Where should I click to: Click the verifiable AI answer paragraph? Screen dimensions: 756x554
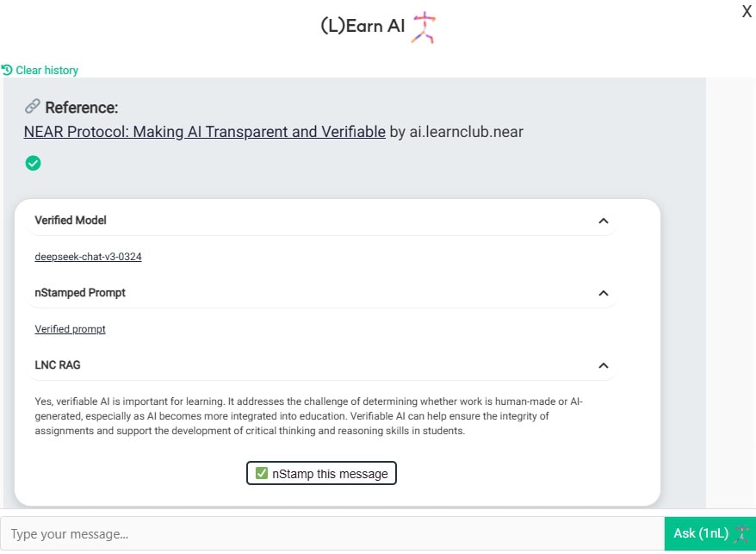click(x=314, y=417)
